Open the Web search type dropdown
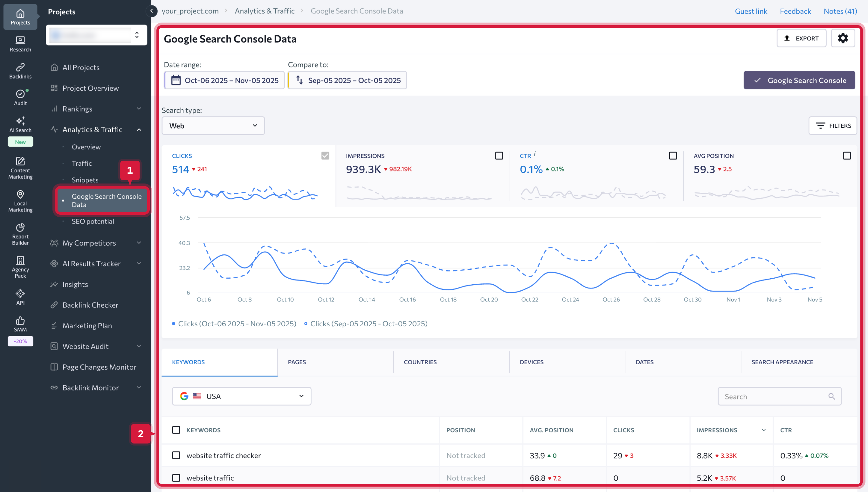The image size is (868, 492). click(213, 125)
